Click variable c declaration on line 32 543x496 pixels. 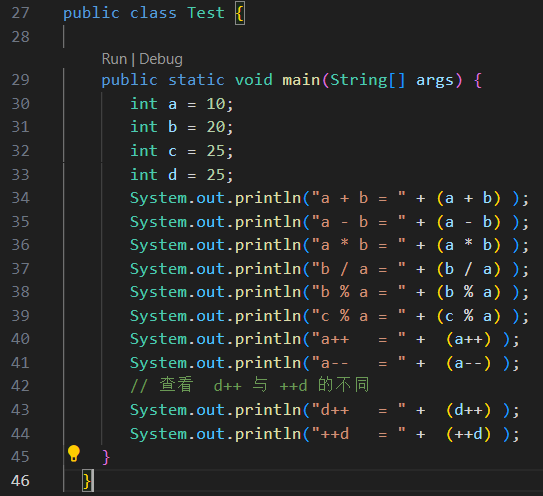click(172, 151)
